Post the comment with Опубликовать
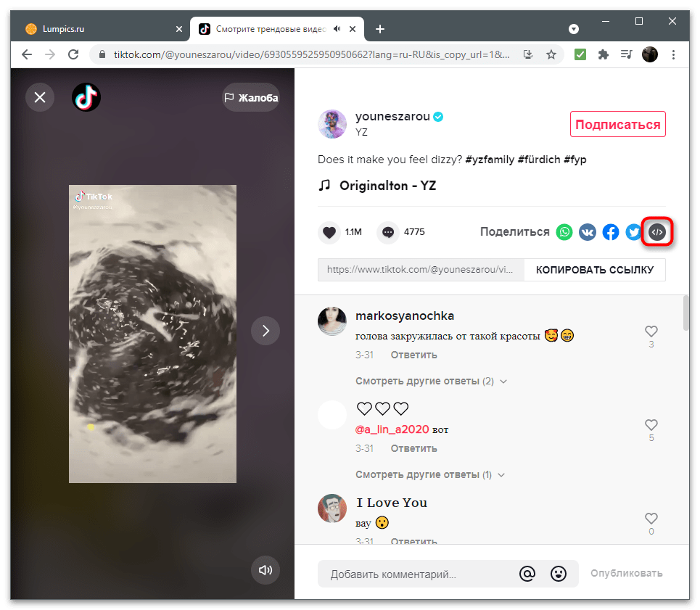 pyautogui.click(x=626, y=574)
